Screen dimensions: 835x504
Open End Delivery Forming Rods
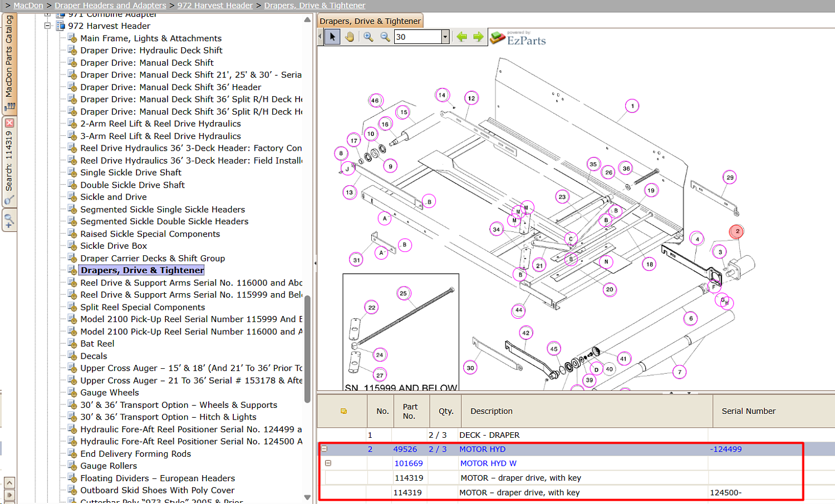pyautogui.click(x=135, y=454)
